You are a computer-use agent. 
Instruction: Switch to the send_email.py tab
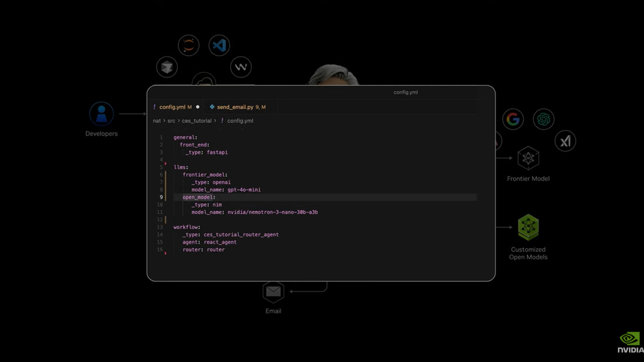tap(235, 107)
